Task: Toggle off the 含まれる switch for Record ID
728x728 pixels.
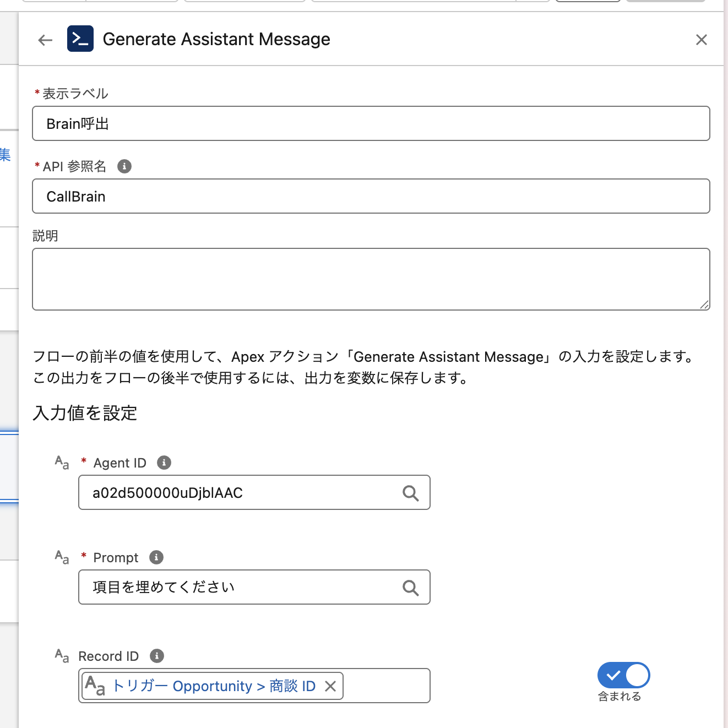Action: tap(623, 675)
